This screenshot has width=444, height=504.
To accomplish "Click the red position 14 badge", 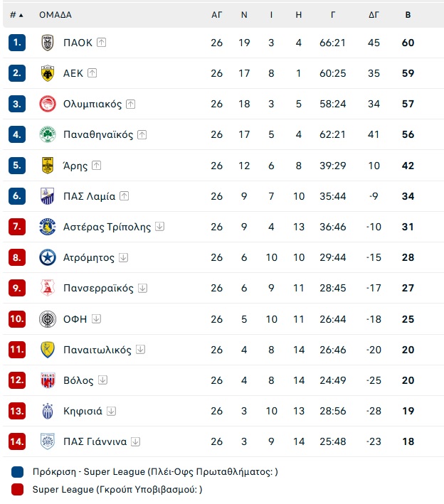I will 17,441.
